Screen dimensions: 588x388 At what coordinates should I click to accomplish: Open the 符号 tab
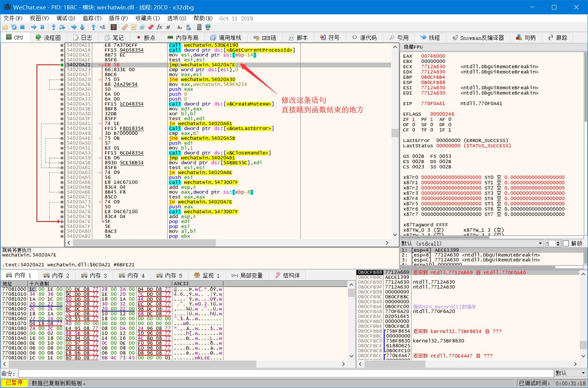330,38
